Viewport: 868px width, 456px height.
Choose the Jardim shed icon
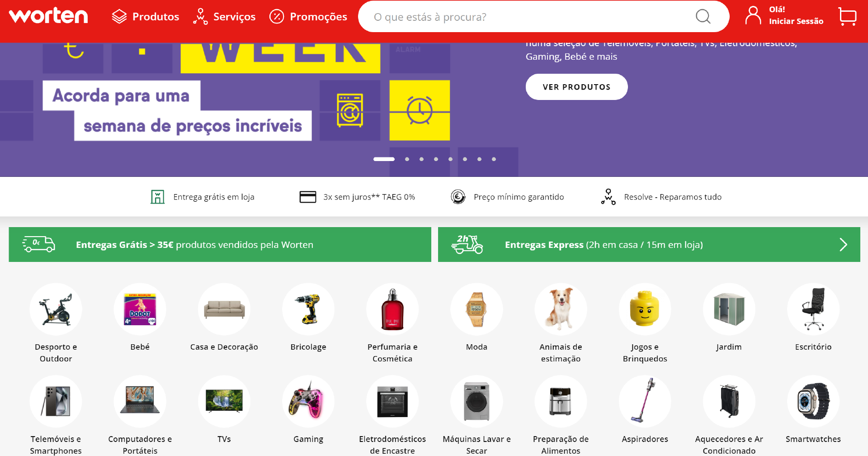click(x=729, y=309)
